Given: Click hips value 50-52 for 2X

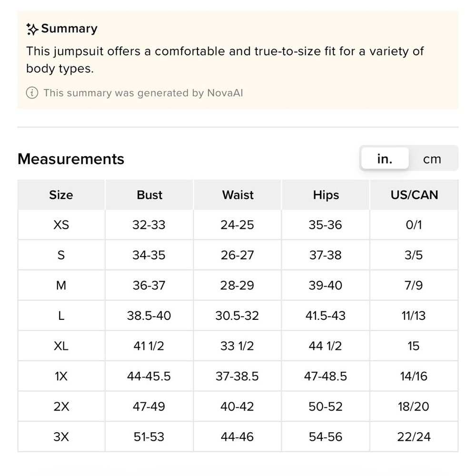Looking at the screenshot, I should [x=326, y=407].
